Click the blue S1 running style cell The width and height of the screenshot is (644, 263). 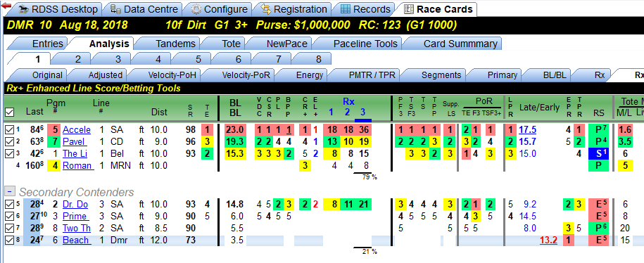click(598, 154)
